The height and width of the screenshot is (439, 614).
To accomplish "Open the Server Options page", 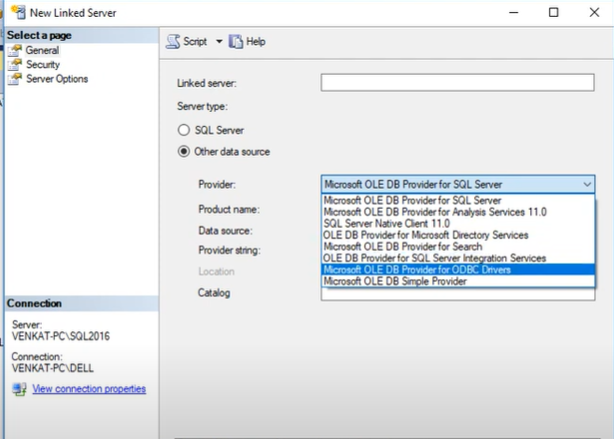I will point(57,79).
